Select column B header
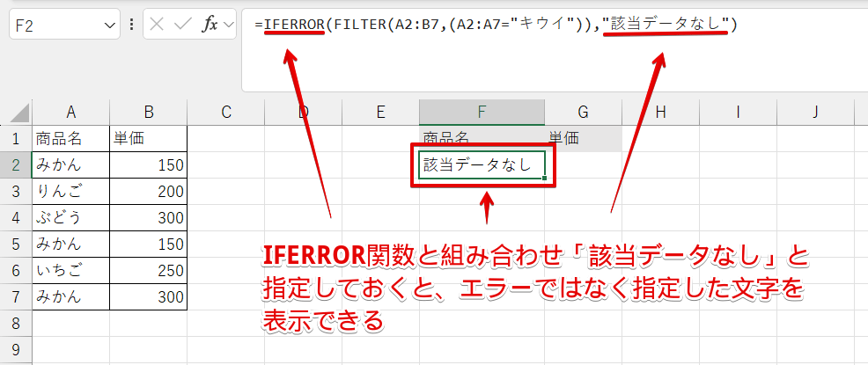 click(149, 113)
